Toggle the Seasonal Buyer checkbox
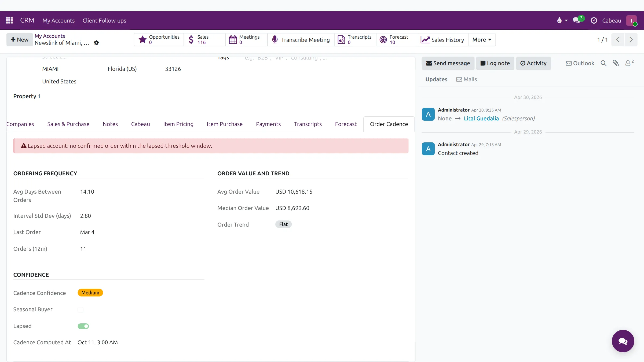Viewport: 644px width, 362px height. point(80,310)
